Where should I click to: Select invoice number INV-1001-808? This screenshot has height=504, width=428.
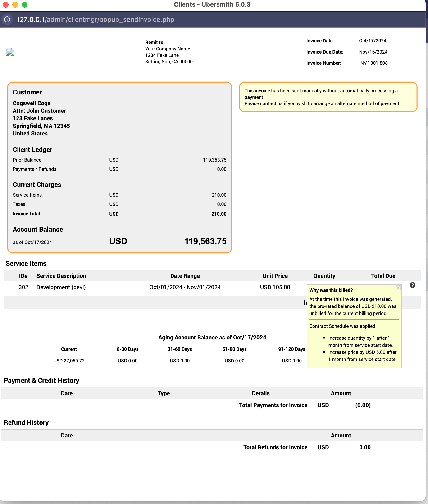(x=373, y=63)
